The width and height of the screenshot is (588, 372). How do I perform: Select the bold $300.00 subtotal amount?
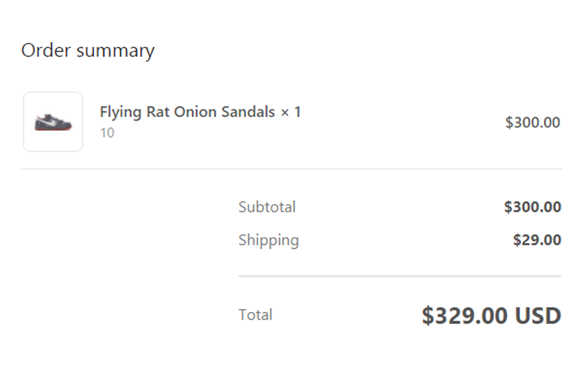pyautogui.click(x=533, y=207)
